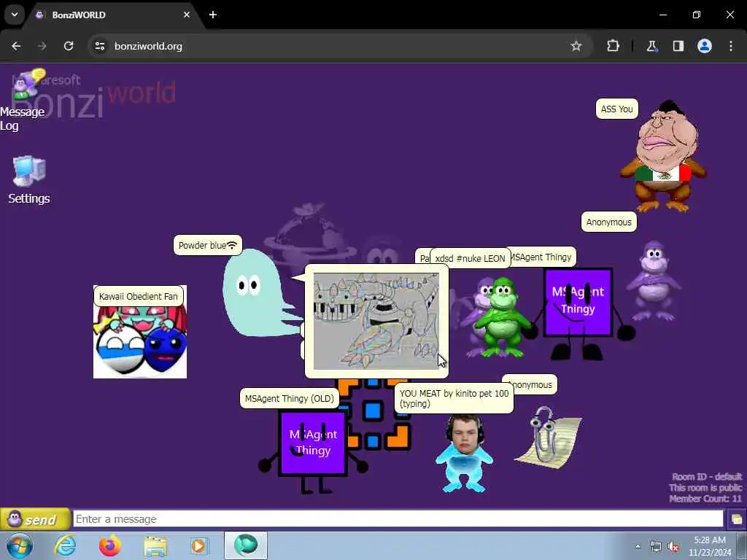Bookmark this page with the star
747x560 pixels.
pos(576,46)
